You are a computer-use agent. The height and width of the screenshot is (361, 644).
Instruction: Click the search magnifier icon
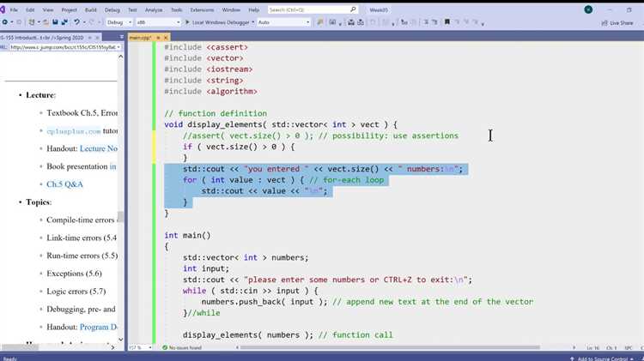coord(353,9)
